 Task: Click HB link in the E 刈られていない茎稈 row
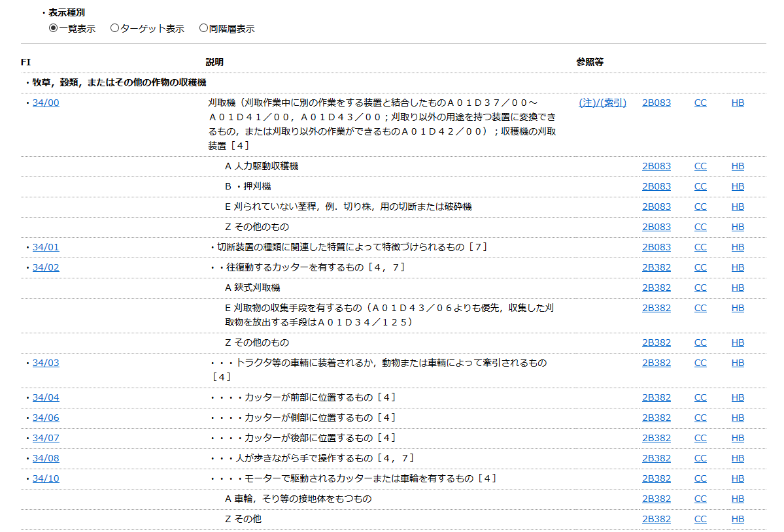pyautogui.click(x=738, y=207)
